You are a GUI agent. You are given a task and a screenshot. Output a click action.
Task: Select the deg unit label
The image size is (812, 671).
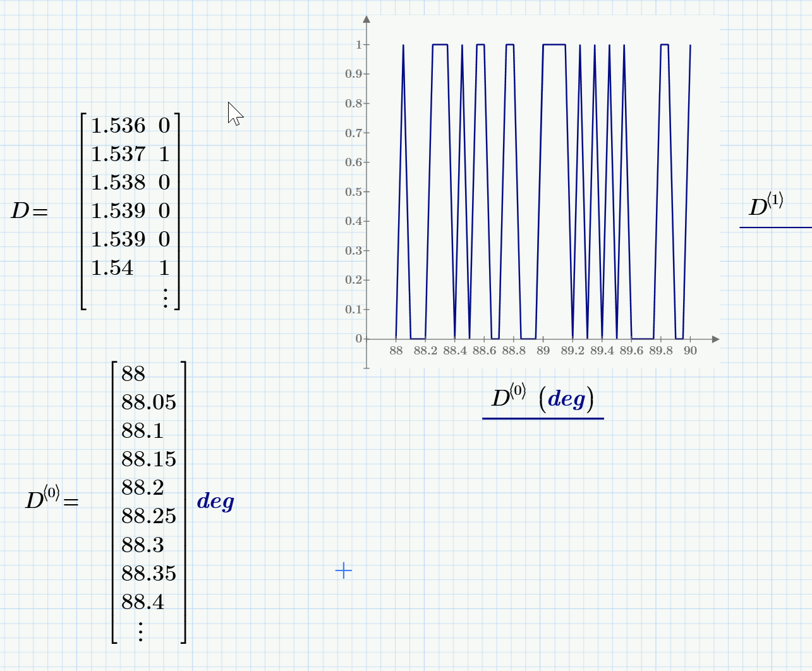point(214,502)
